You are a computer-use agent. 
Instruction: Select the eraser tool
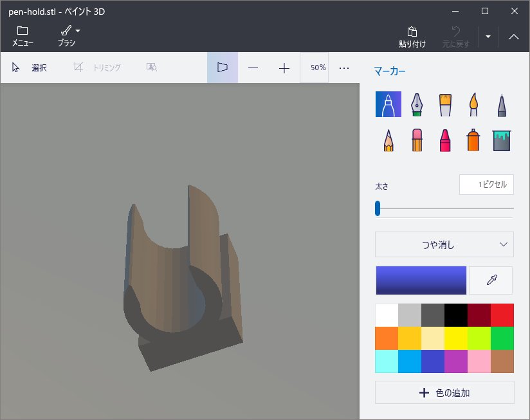point(417,140)
